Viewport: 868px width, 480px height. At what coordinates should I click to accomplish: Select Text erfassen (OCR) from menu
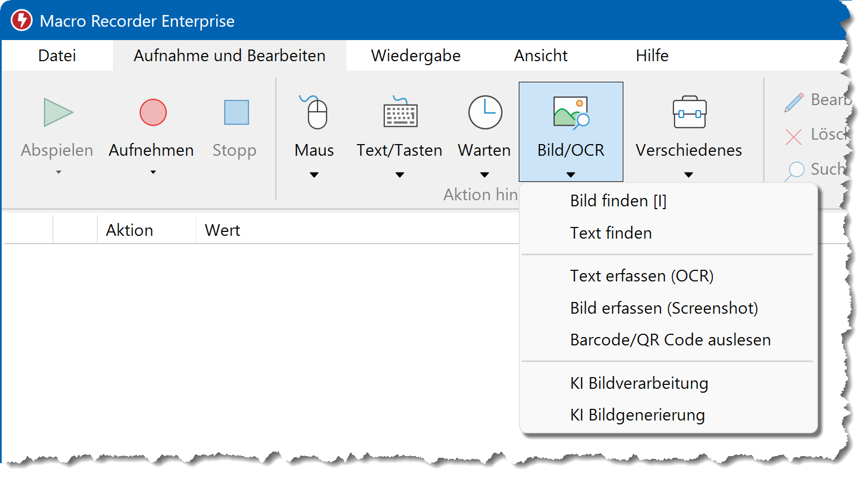[642, 276]
